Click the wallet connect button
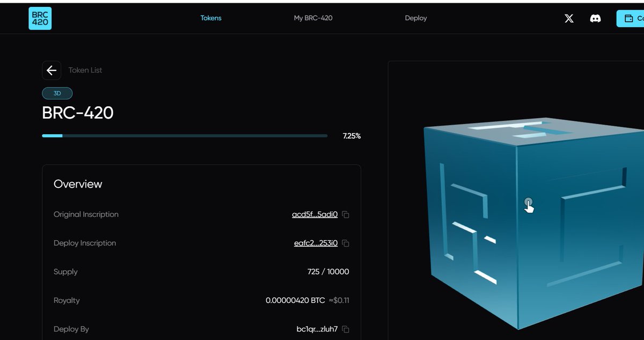Viewport: 644px width, 340px height. pos(631,18)
